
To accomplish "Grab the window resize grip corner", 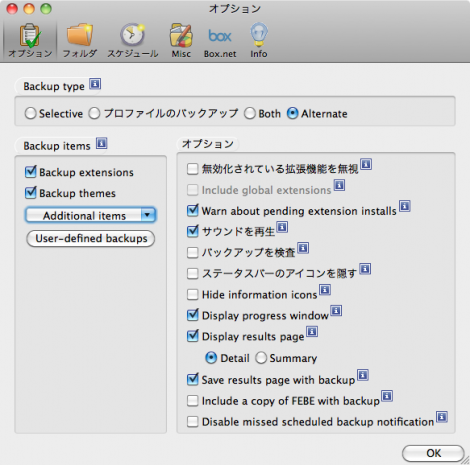I will pos(465,460).
